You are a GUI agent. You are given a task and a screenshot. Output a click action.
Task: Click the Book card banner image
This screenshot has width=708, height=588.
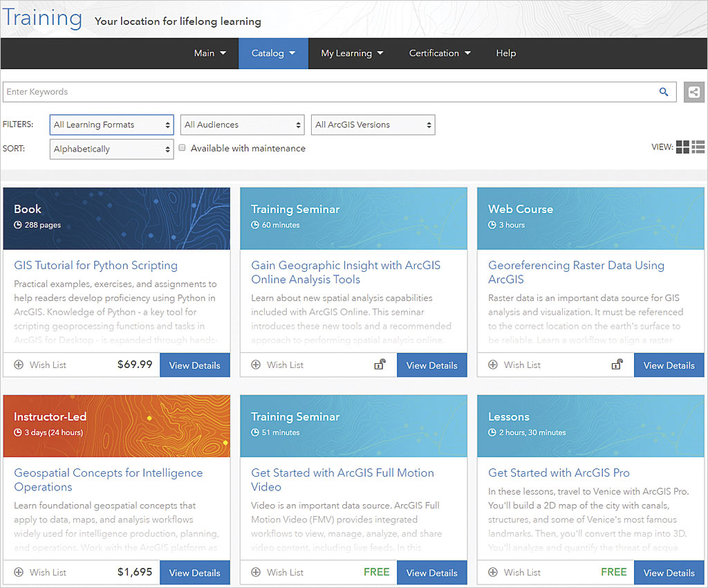point(116,219)
